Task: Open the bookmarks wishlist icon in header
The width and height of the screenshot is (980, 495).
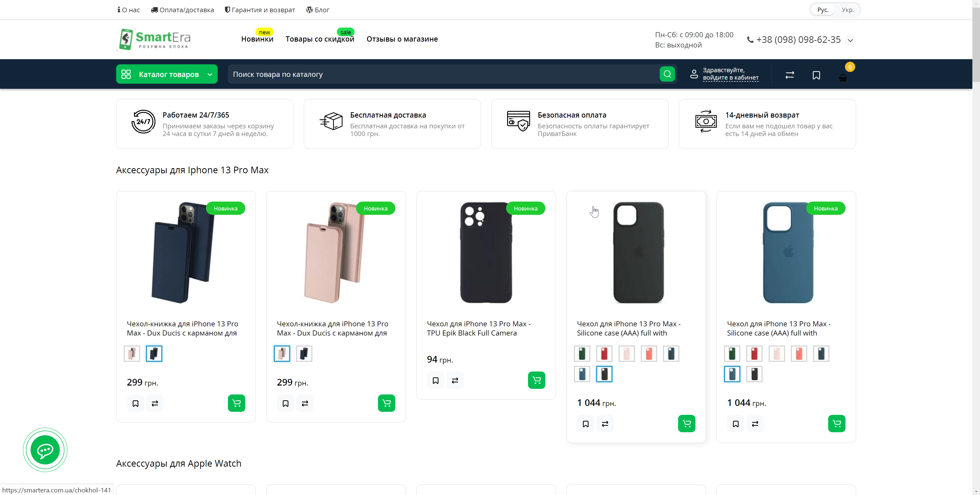Action: coord(816,75)
